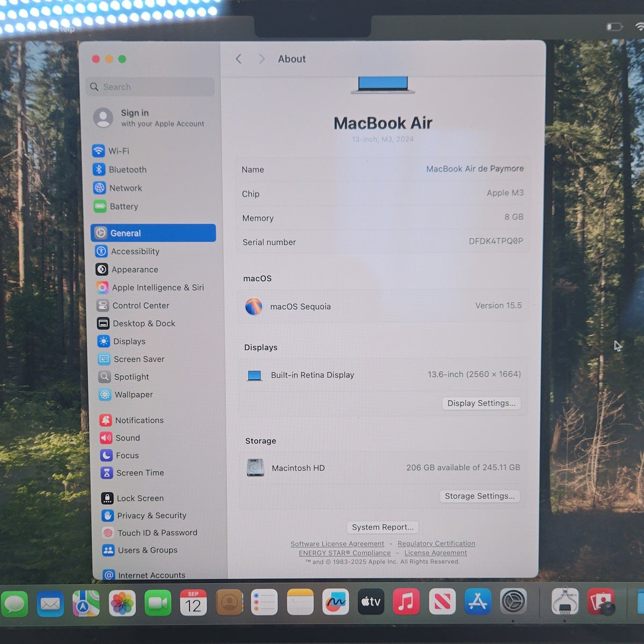The width and height of the screenshot is (644, 644).
Task: Open Spotlight settings
Action: pyautogui.click(x=124, y=377)
